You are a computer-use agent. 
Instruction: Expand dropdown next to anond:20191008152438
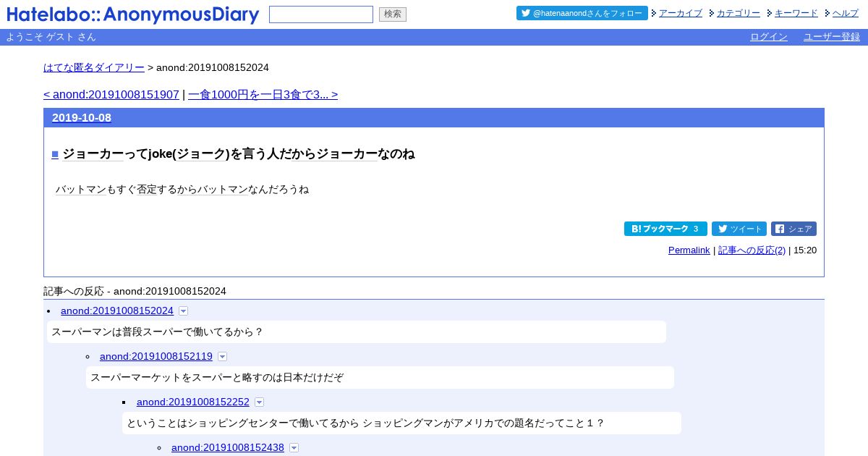click(x=294, y=447)
